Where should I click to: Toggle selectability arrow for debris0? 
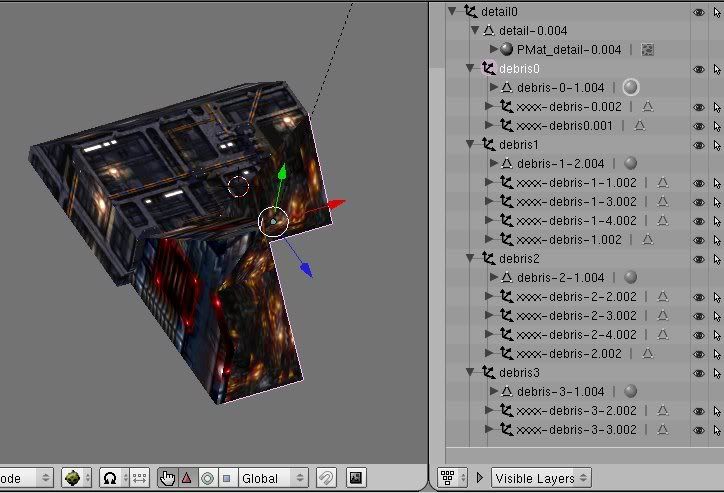click(717, 69)
